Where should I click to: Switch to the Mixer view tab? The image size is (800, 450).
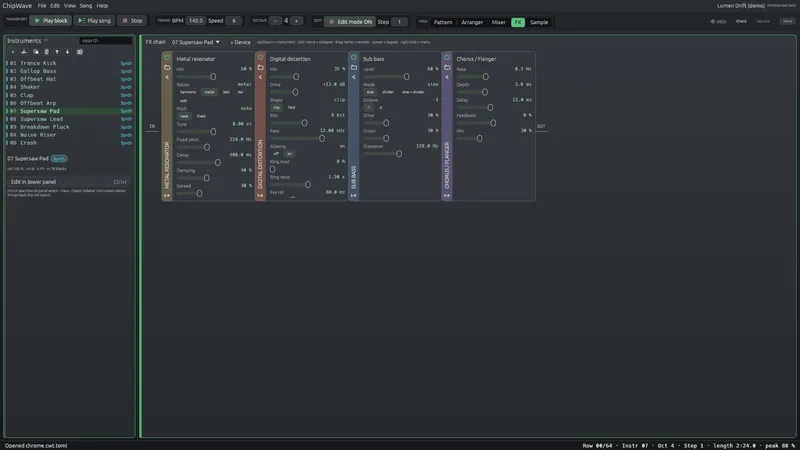tap(498, 22)
